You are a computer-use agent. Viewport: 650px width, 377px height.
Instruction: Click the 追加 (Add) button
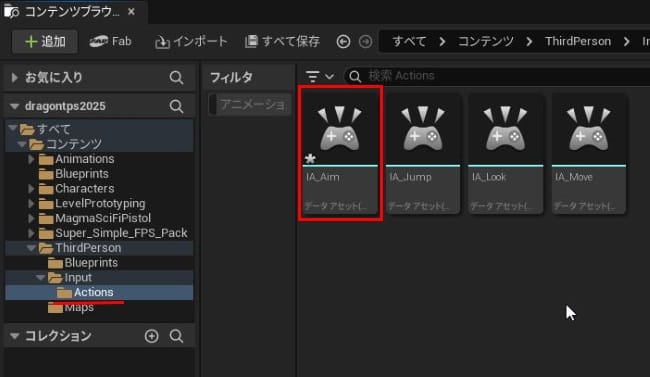pos(45,41)
